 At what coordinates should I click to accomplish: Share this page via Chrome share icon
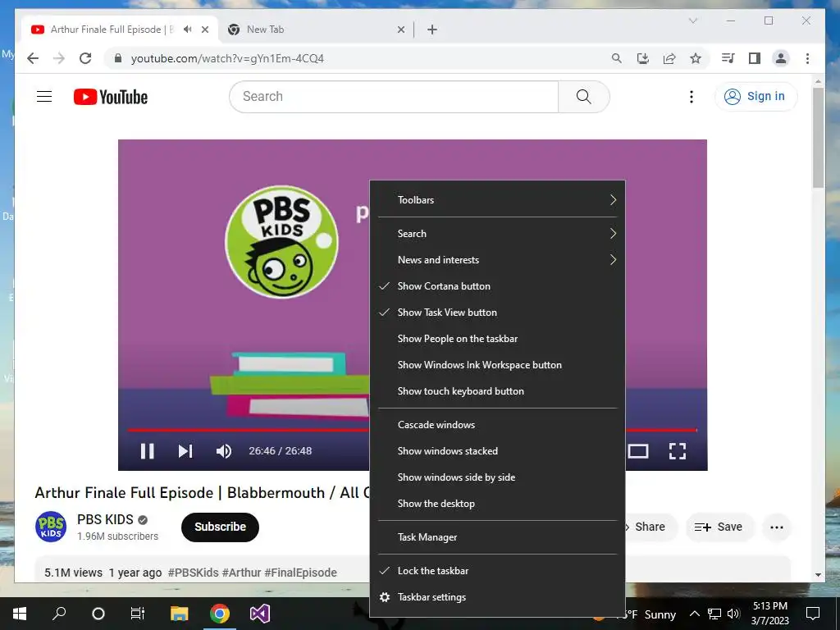click(x=669, y=58)
